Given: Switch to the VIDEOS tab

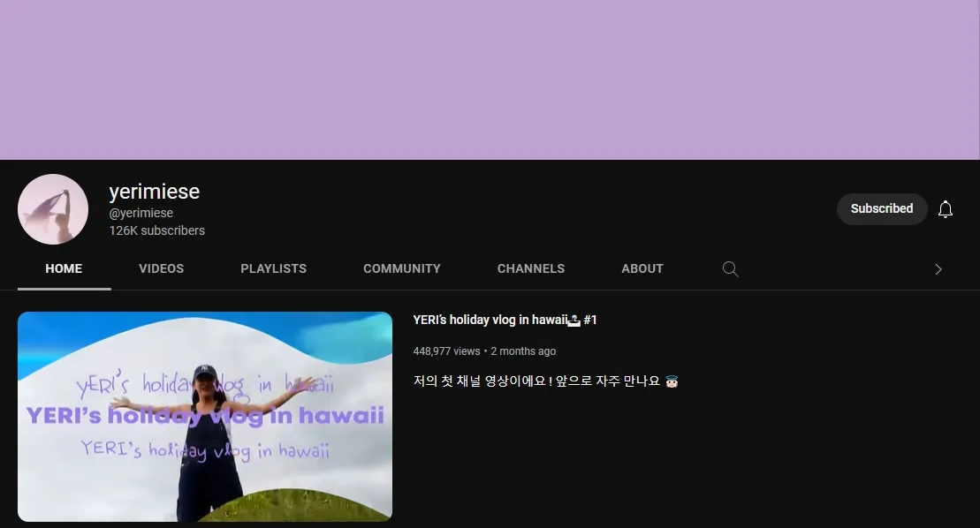Looking at the screenshot, I should pos(162,269).
